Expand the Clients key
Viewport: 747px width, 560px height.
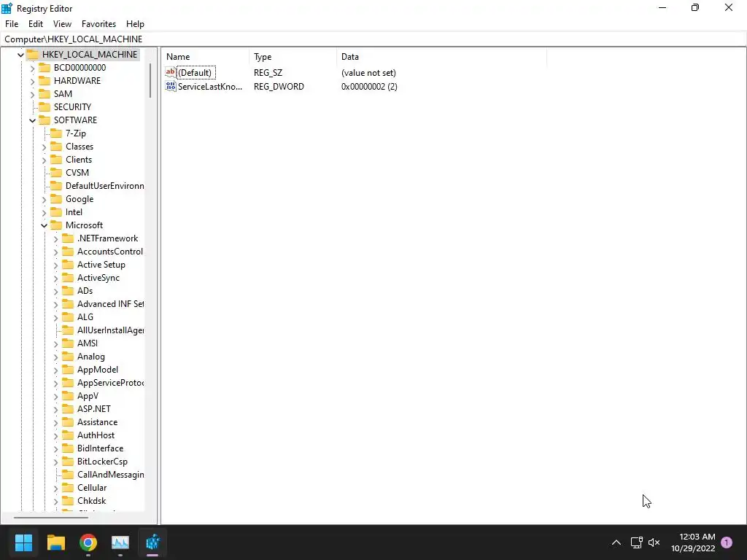click(x=44, y=160)
